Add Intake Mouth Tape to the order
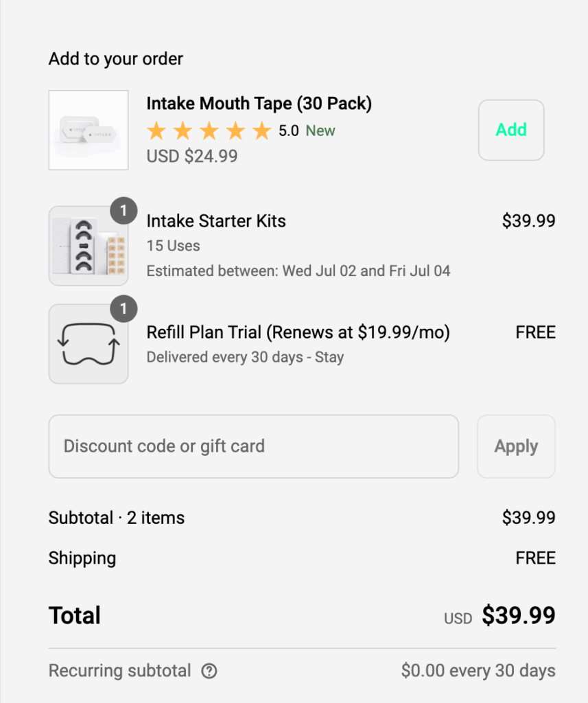This screenshot has height=703, width=588. pyautogui.click(x=511, y=130)
